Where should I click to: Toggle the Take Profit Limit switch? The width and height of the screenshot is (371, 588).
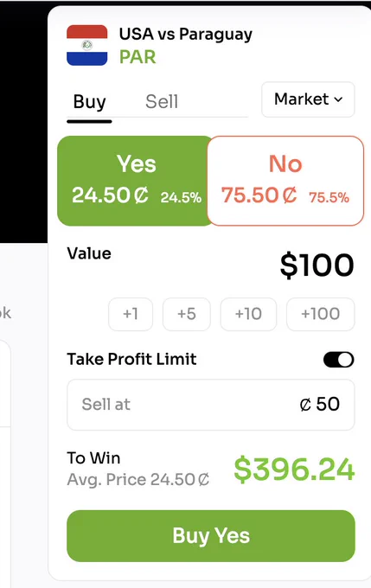click(x=339, y=360)
